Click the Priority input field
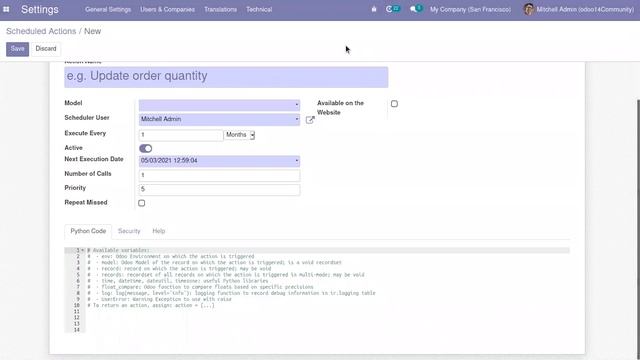The image size is (640, 360). [x=219, y=189]
